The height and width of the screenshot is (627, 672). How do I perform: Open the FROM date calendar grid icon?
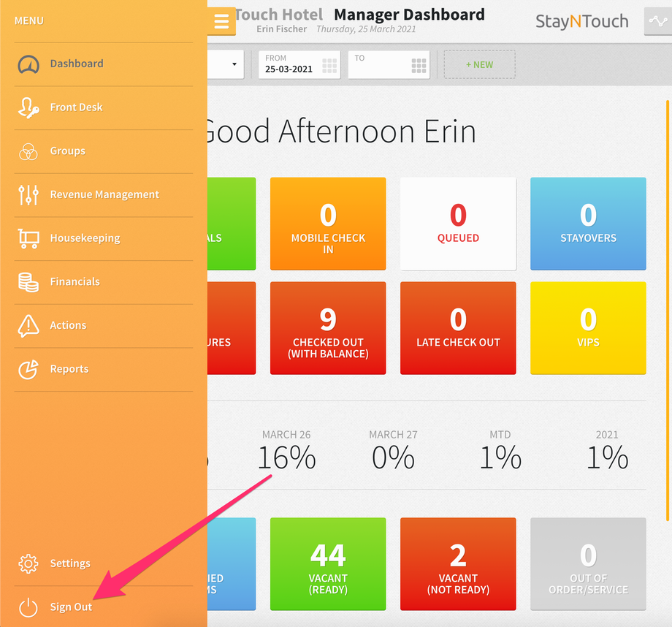329,66
